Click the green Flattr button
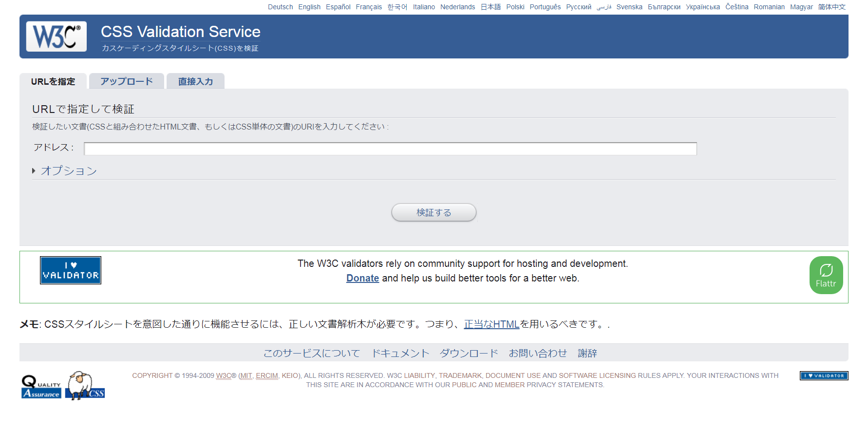 click(x=826, y=275)
